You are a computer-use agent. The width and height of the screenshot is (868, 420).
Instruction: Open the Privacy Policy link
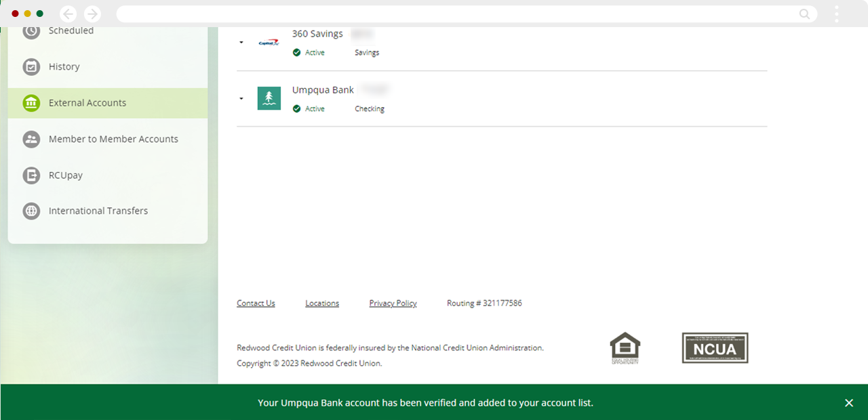[x=393, y=303]
